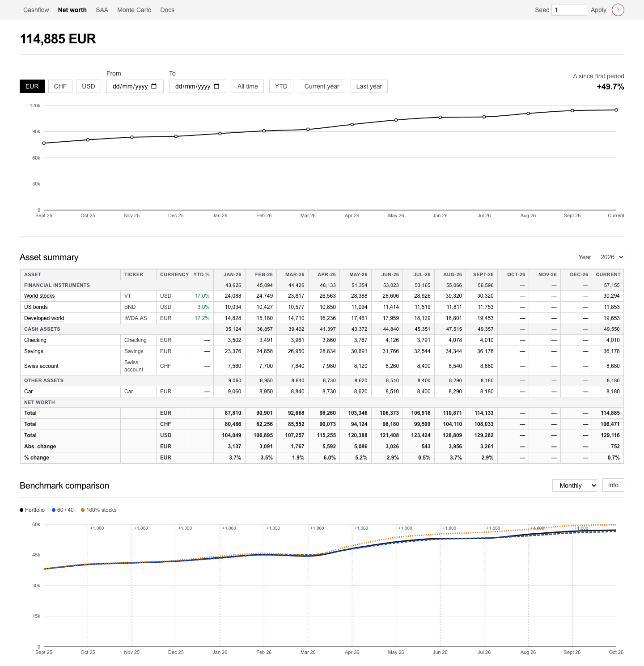Open the Monthly frequency dropdown

tap(575, 485)
